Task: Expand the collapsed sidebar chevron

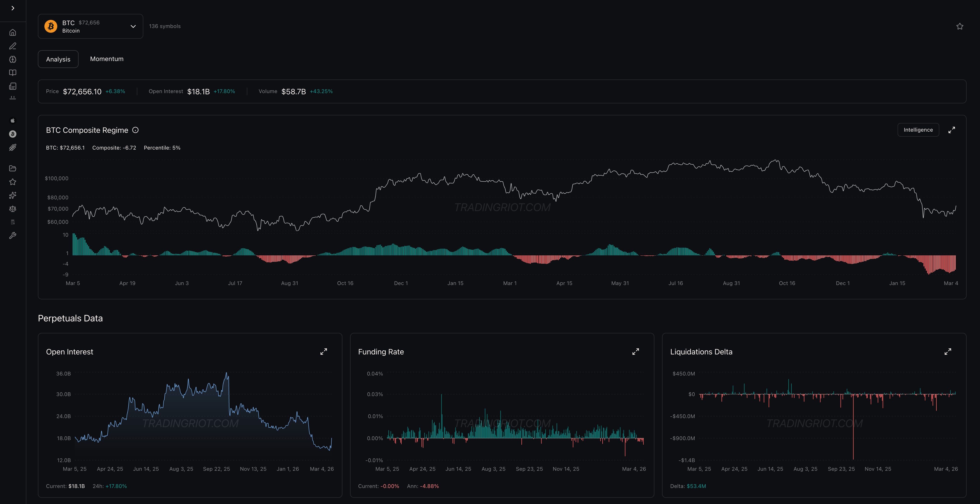Action: click(x=13, y=8)
